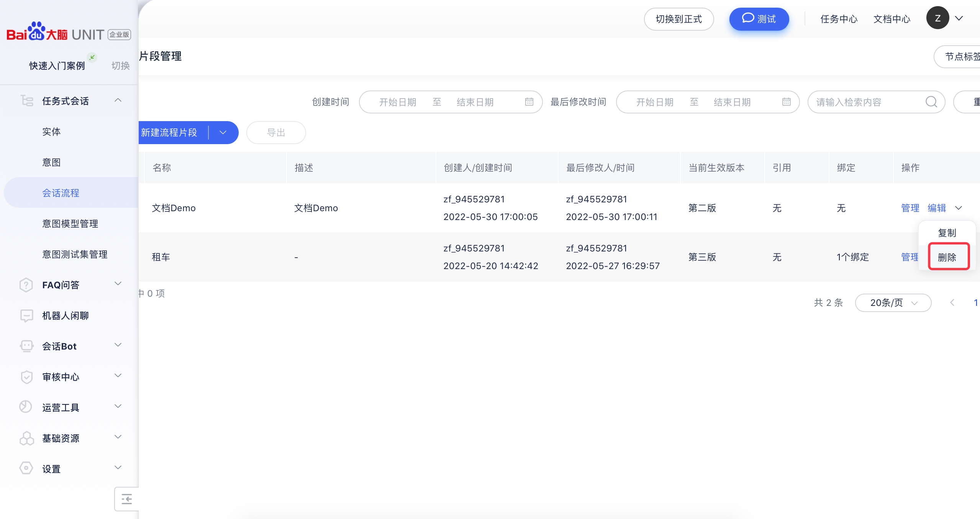Click the Z user avatar
980x519 pixels.
point(937,18)
